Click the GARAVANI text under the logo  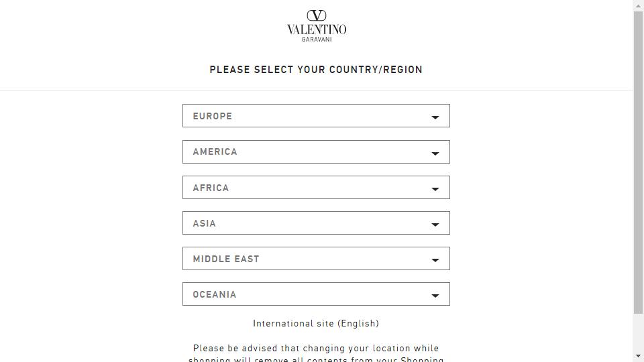(317, 40)
